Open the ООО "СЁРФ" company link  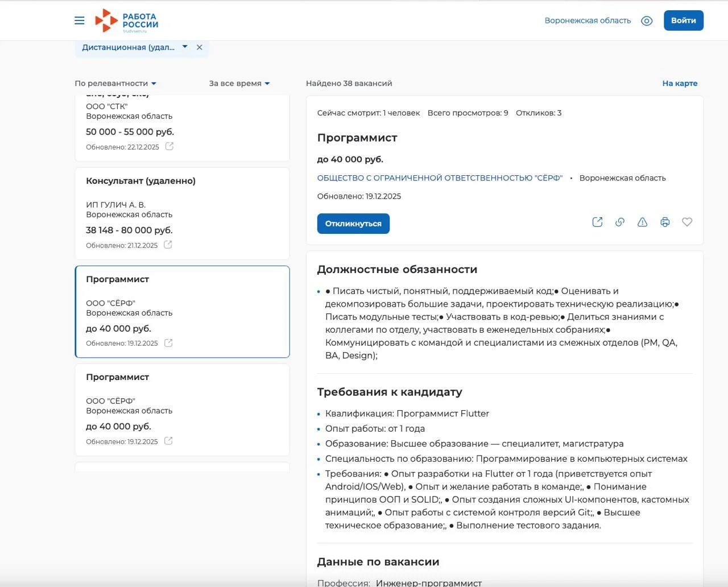tap(439, 178)
